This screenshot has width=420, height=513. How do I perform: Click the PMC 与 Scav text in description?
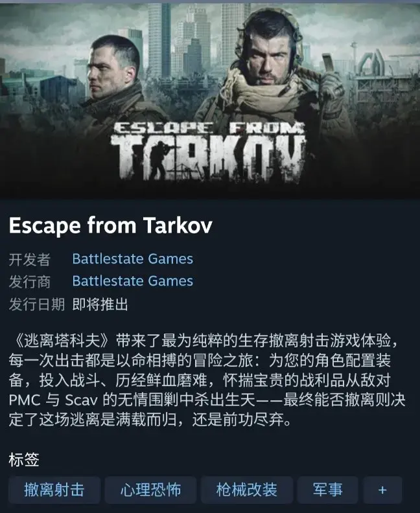53,400
